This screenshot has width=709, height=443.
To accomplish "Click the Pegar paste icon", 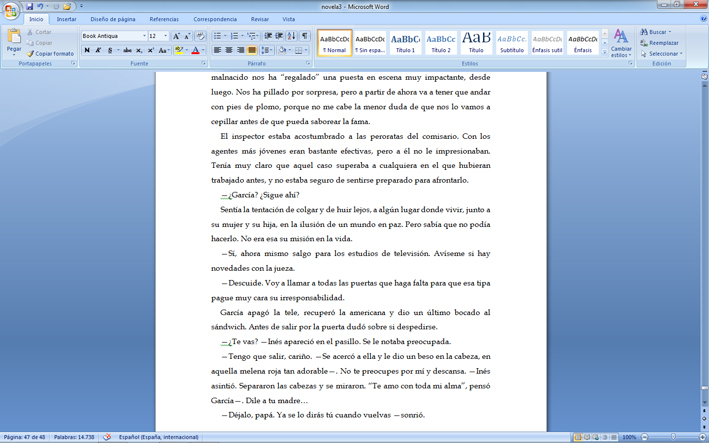I will (x=13, y=40).
